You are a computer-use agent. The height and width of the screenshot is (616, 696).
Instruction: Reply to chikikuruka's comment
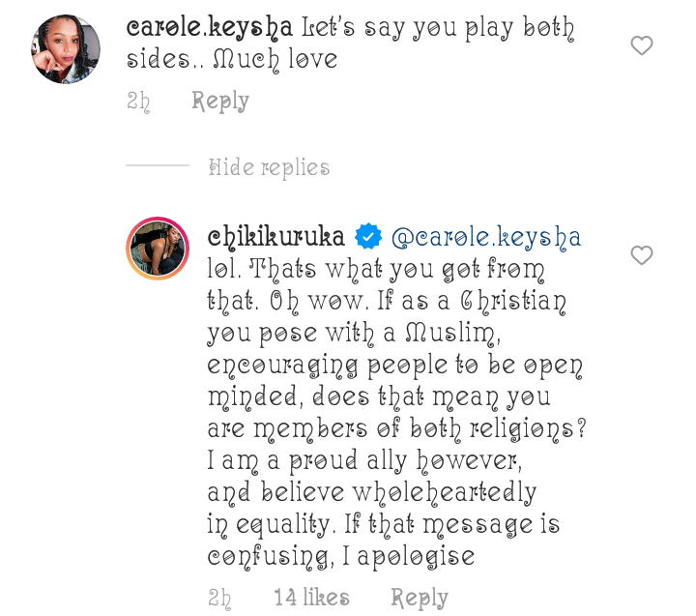[x=419, y=599]
